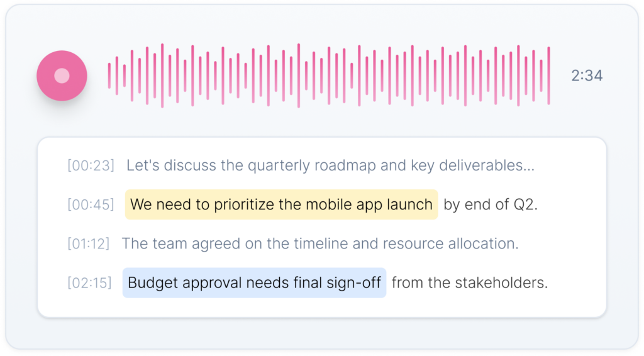
Task: Click the "Let's discuss the quarterly roadmap" line
Action: (x=330, y=166)
